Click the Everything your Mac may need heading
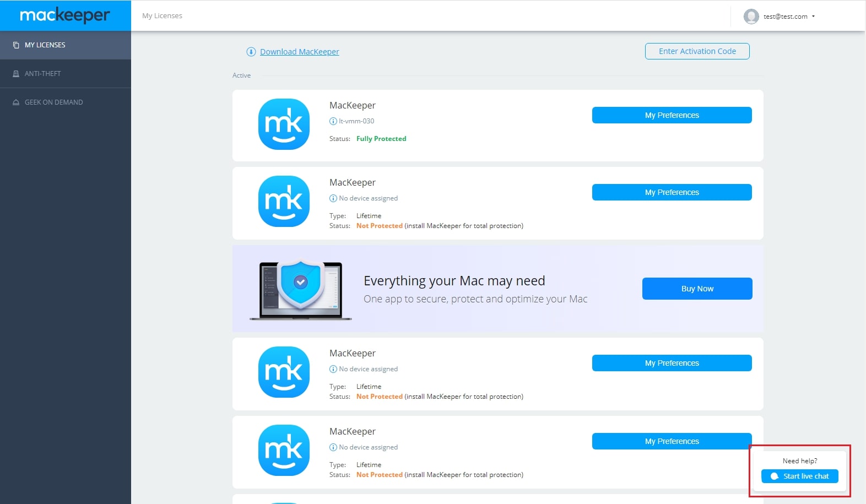 [454, 281]
